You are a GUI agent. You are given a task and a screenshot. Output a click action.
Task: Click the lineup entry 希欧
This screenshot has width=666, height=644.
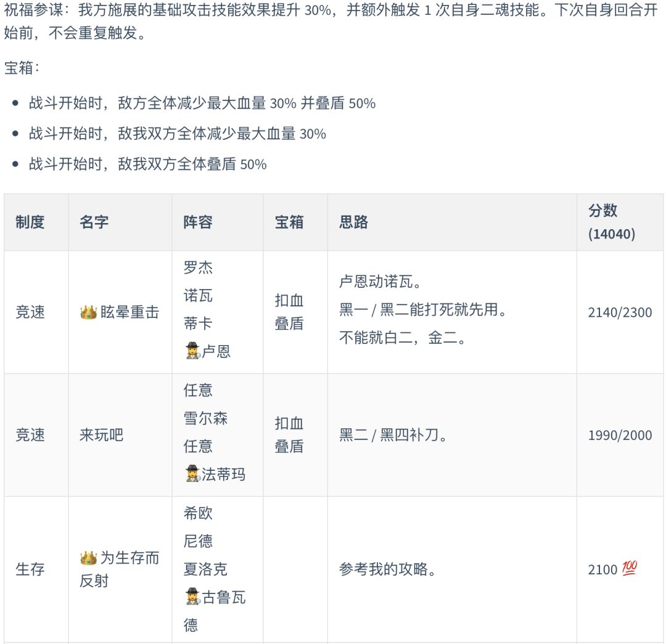click(198, 513)
